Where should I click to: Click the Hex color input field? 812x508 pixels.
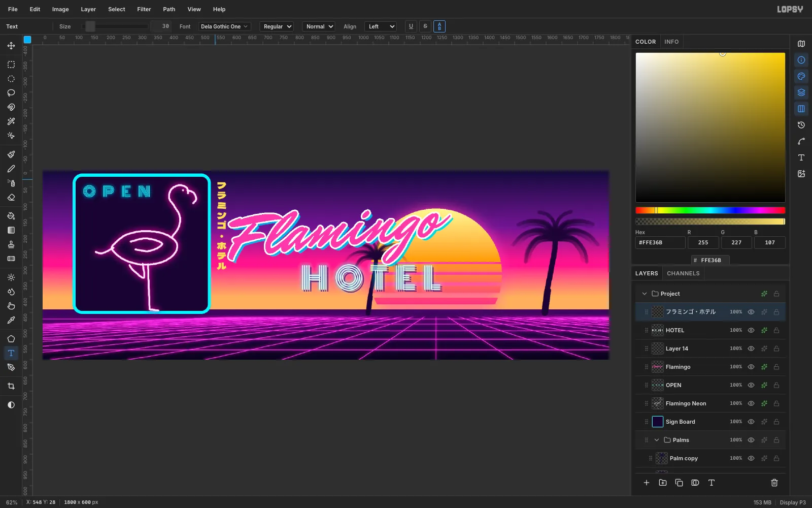(660, 243)
